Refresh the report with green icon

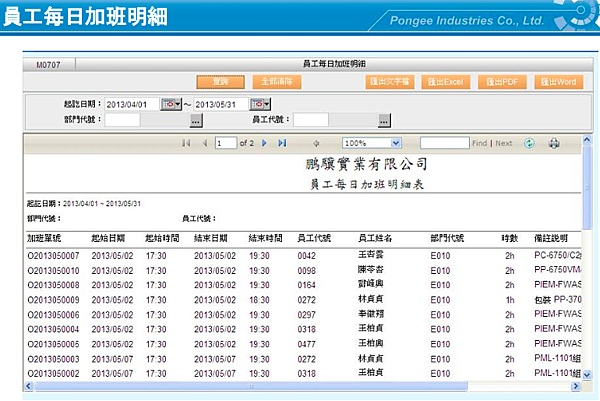529,143
